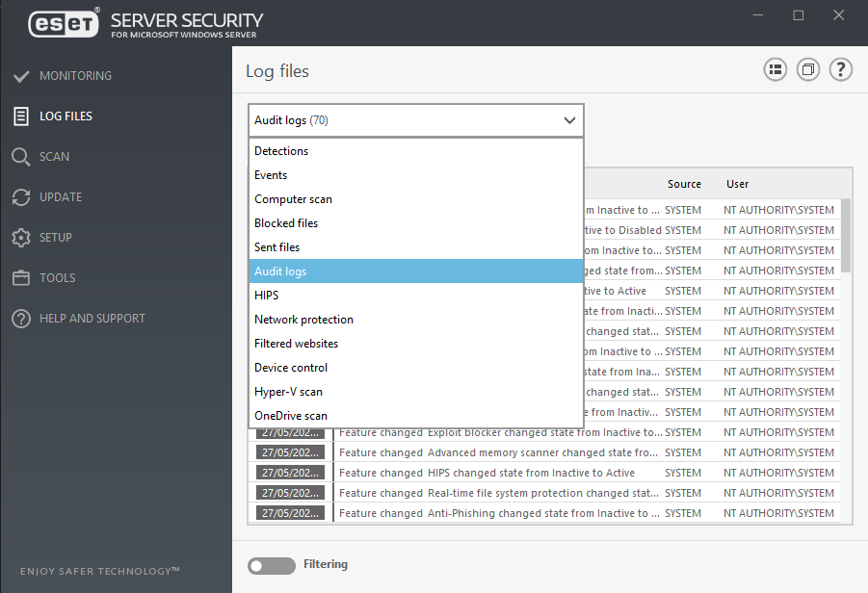Viewport: 868px width, 593px height.
Task: Choose Sent files log type
Action: [x=416, y=247]
